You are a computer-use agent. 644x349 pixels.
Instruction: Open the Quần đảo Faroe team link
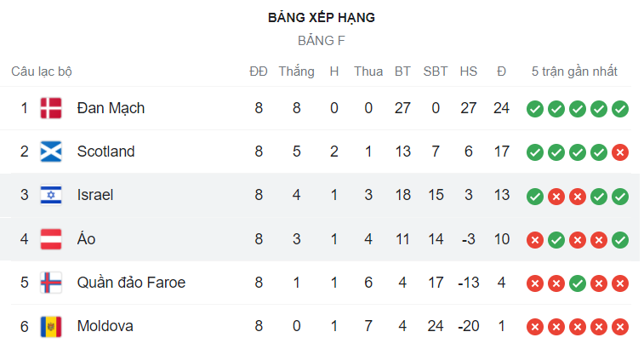click(x=131, y=283)
